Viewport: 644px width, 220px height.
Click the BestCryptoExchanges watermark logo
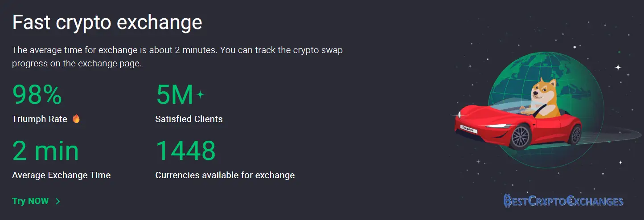[563, 201]
